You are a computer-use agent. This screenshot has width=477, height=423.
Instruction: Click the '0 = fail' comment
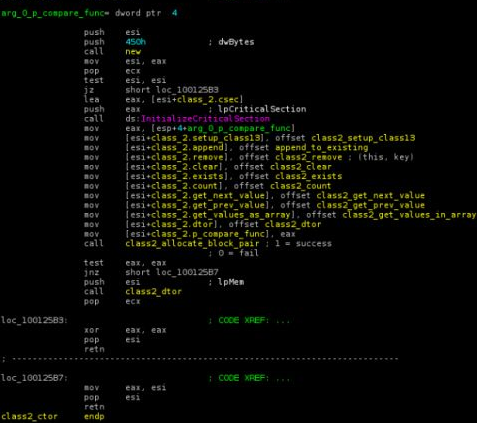pos(239,254)
